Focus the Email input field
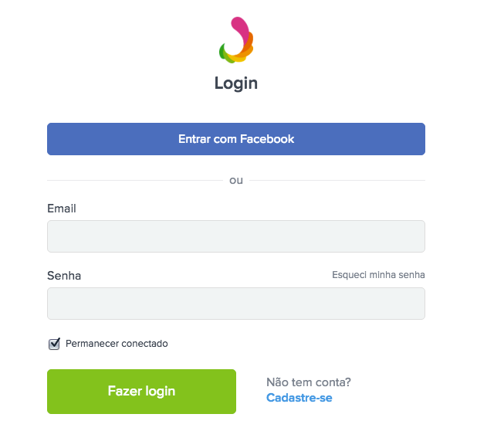Viewport: 477px width, 448px height. pyautogui.click(x=236, y=236)
